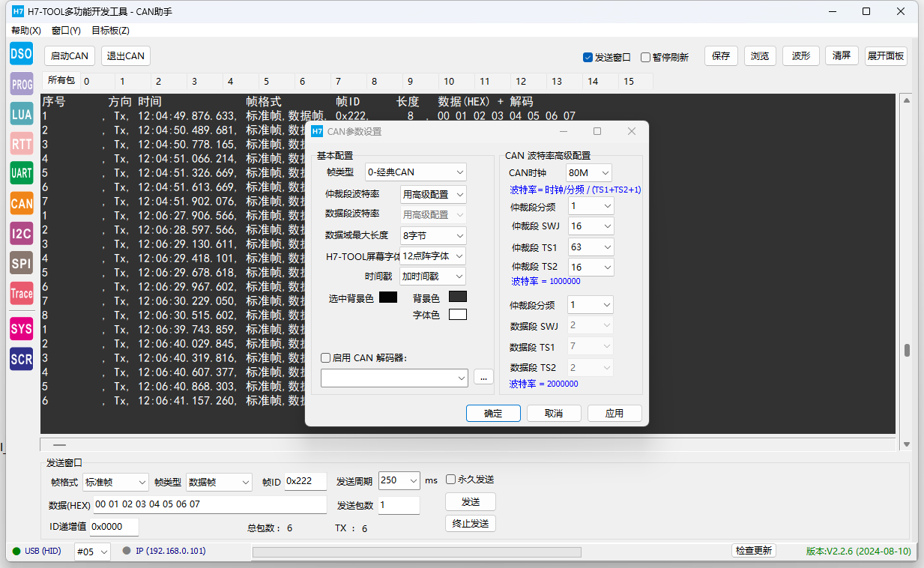Open the 帧格式 标准帧 dropdown
The image size is (924, 568).
[x=115, y=482]
